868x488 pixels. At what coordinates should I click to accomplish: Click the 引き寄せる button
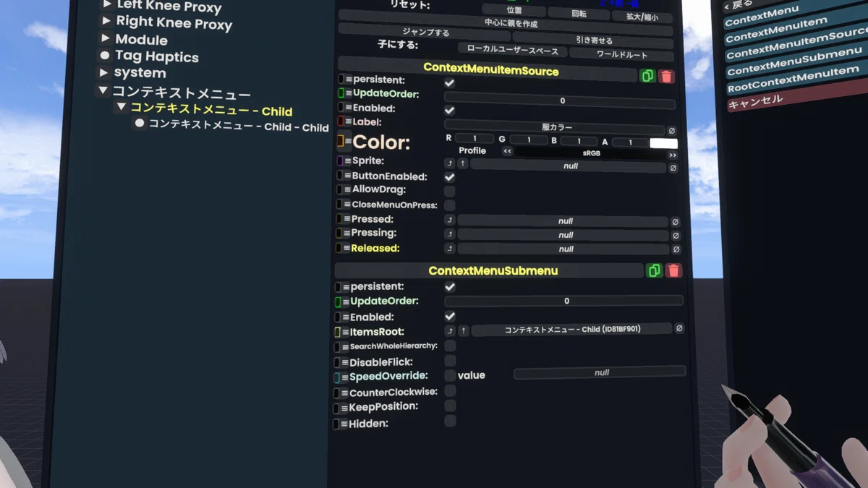point(594,40)
